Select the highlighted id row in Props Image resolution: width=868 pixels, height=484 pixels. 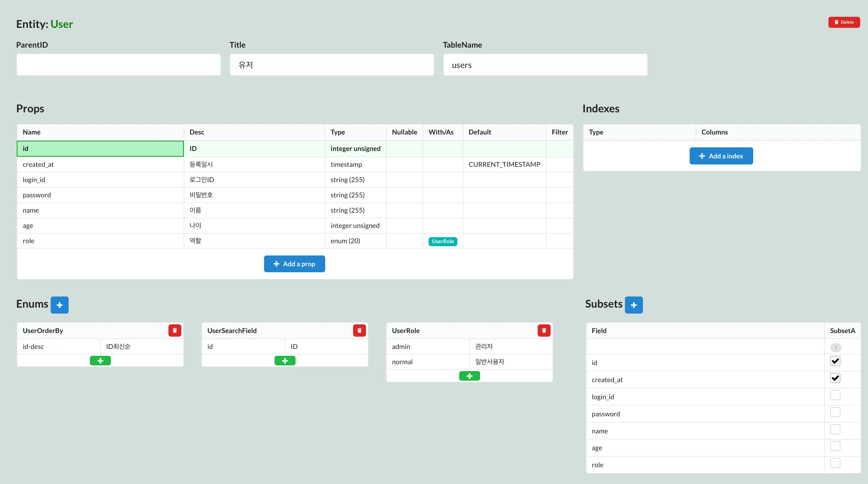click(x=100, y=149)
